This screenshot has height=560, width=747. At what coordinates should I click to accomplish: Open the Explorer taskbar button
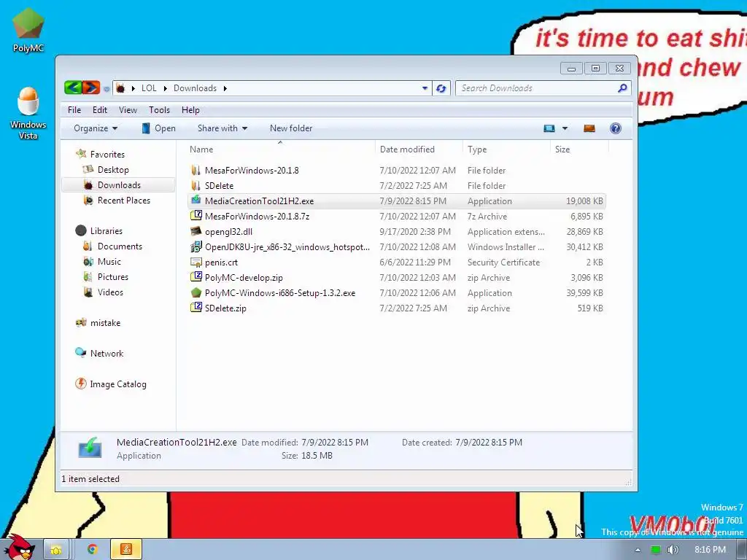point(56,550)
